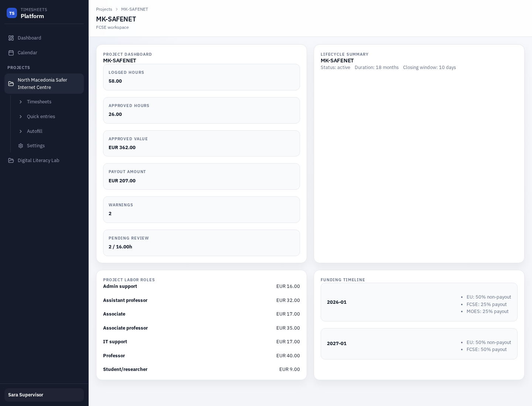Click the Calendar icon in the sidebar
The width and height of the screenshot is (532, 406).
click(x=11, y=53)
